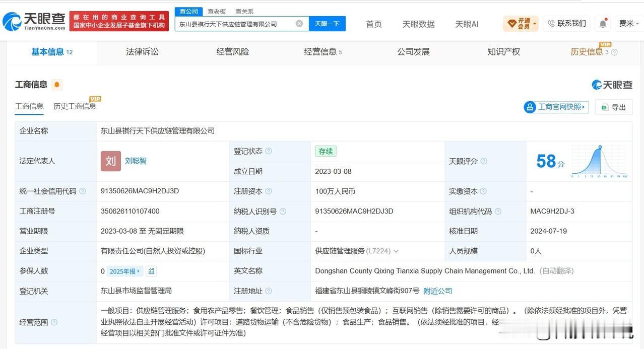
Task: Switch to 查老板 search tab
Action: tap(217, 11)
